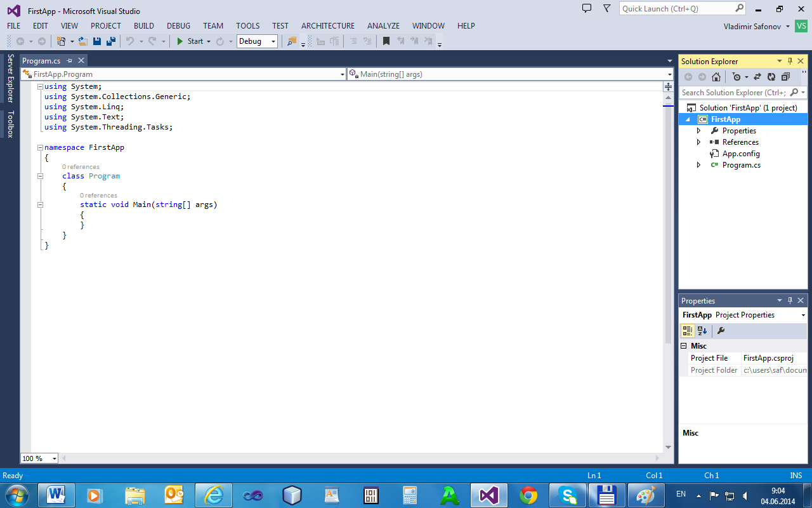Viewport: 812px width, 508px height.
Task: Pin the Properties panel
Action: 790,300
